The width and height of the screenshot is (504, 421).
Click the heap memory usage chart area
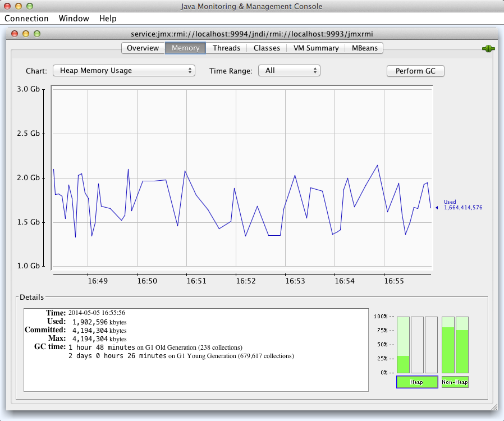click(x=242, y=178)
